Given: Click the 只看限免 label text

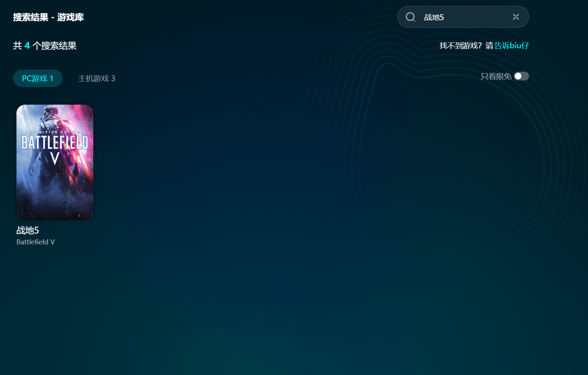Looking at the screenshot, I should click(496, 76).
